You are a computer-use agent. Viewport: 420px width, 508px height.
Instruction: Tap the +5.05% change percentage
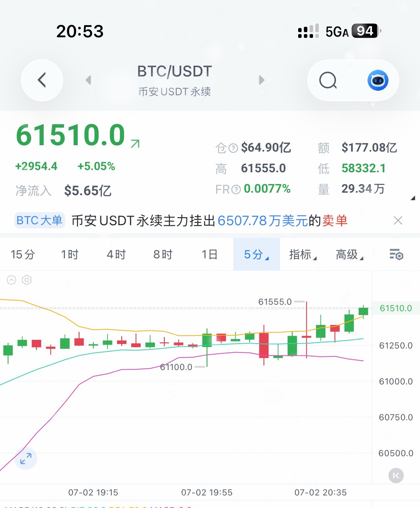[96, 166]
